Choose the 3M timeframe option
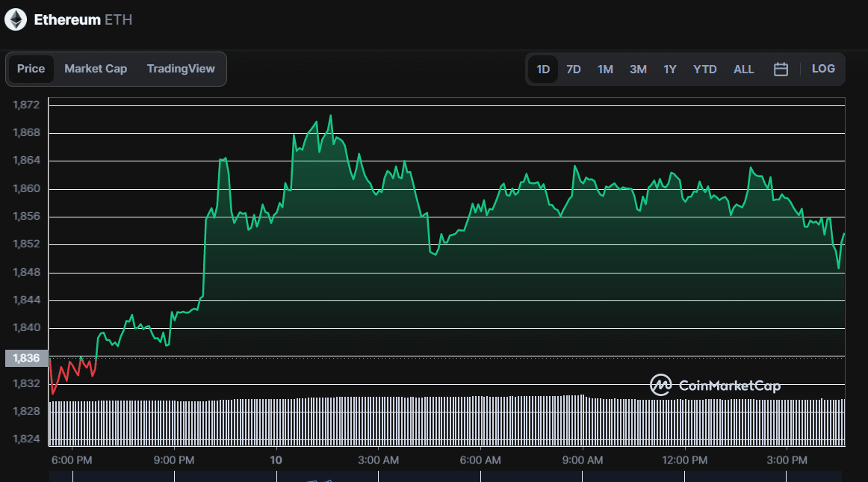The image size is (868, 482). [x=638, y=68]
